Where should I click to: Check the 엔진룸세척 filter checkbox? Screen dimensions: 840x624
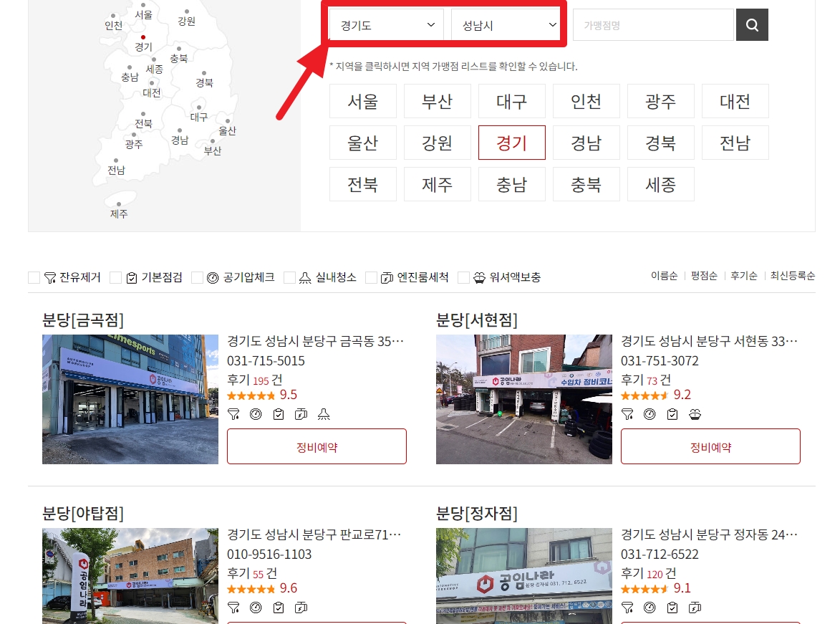[371, 277]
